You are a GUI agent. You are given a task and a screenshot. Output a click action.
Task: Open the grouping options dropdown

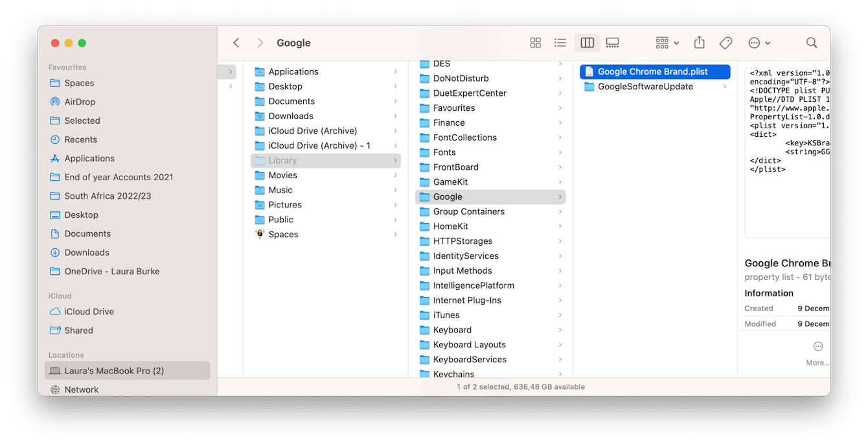(666, 42)
